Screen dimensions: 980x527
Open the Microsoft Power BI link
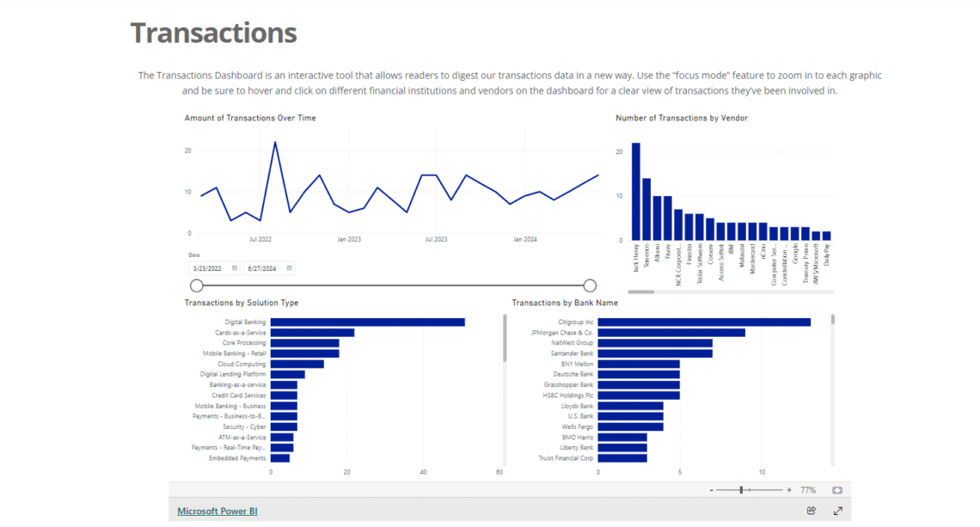click(x=217, y=511)
